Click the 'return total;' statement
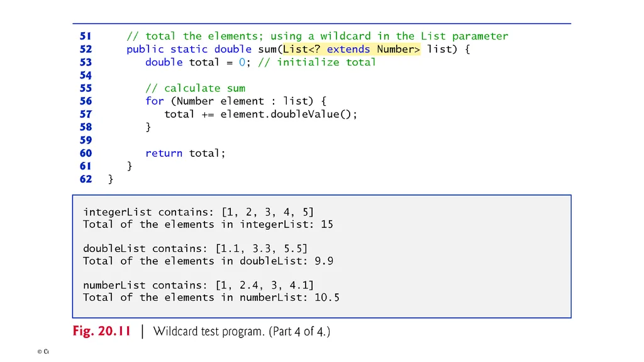The width and height of the screenshot is (644, 362). pos(186,154)
